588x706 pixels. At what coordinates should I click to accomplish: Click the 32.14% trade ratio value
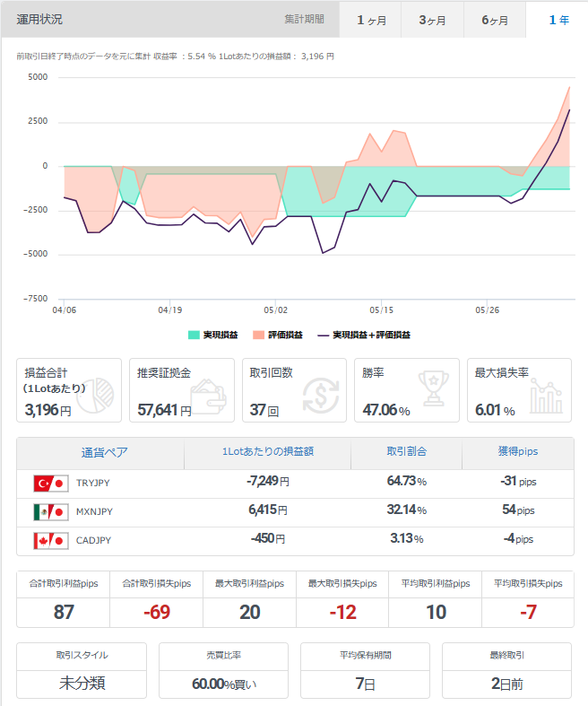407,510
